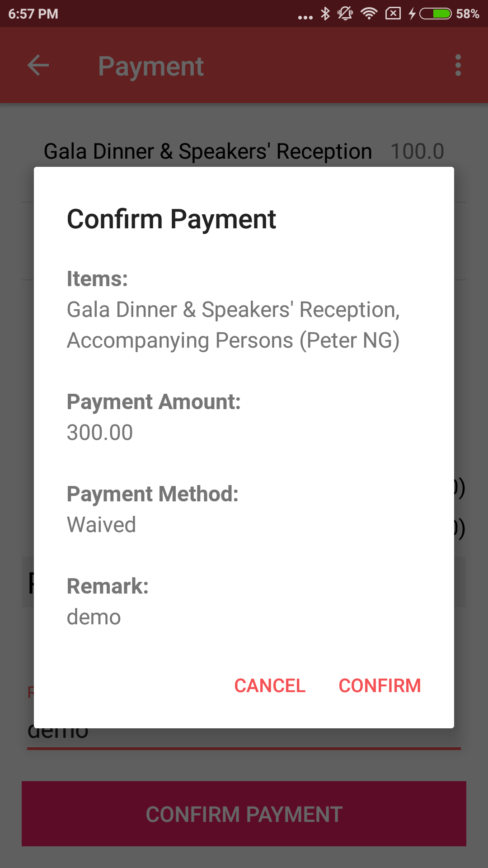Tap the CONFIRM PAYMENT button at the bottom
The height and width of the screenshot is (868, 488).
pos(244,814)
